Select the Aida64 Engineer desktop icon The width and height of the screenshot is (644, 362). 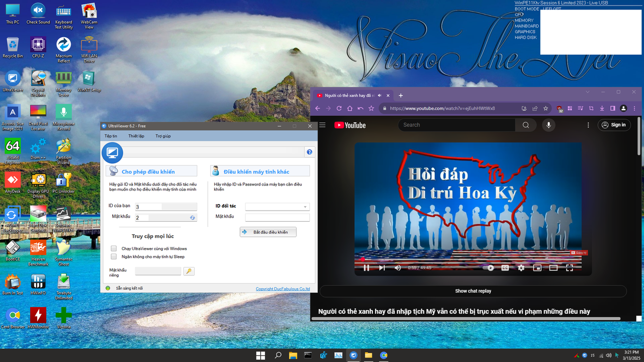click(13, 151)
